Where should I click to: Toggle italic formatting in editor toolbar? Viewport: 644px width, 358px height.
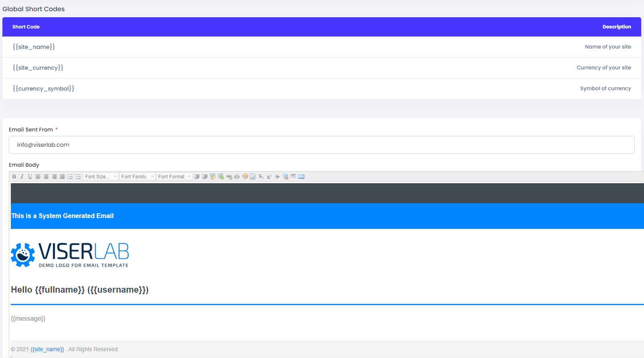click(x=22, y=176)
